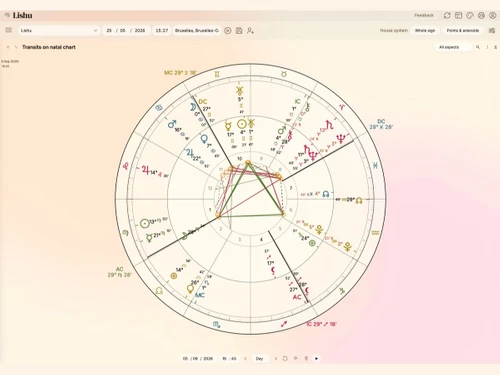Step forward one day with right chevron

(275, 359)
